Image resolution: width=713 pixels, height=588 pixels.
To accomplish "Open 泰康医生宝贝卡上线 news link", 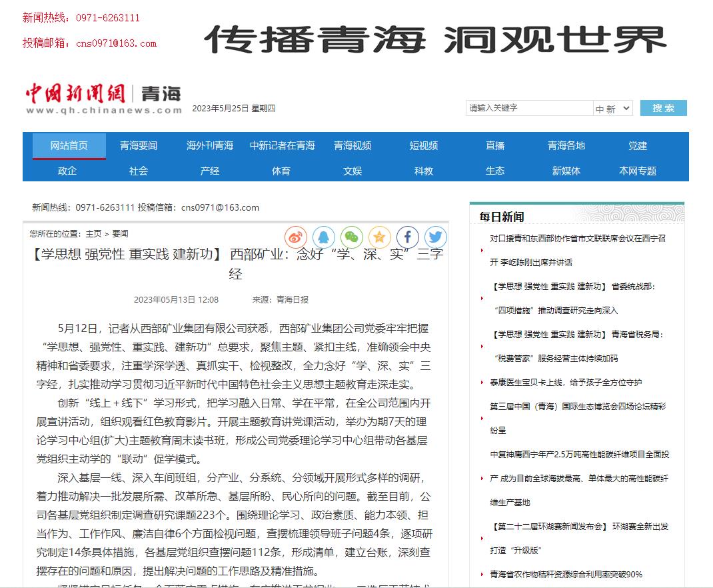I will pos(566,382).
